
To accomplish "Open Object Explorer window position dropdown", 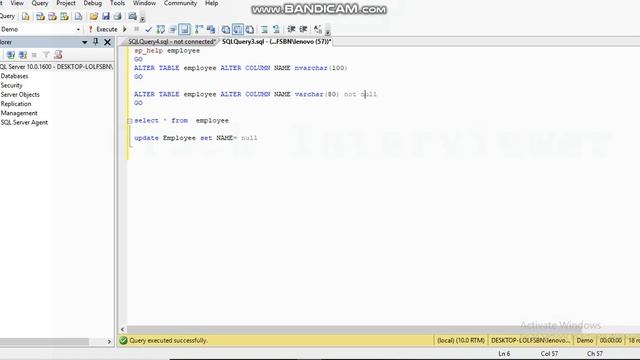I will coord(84,42).
